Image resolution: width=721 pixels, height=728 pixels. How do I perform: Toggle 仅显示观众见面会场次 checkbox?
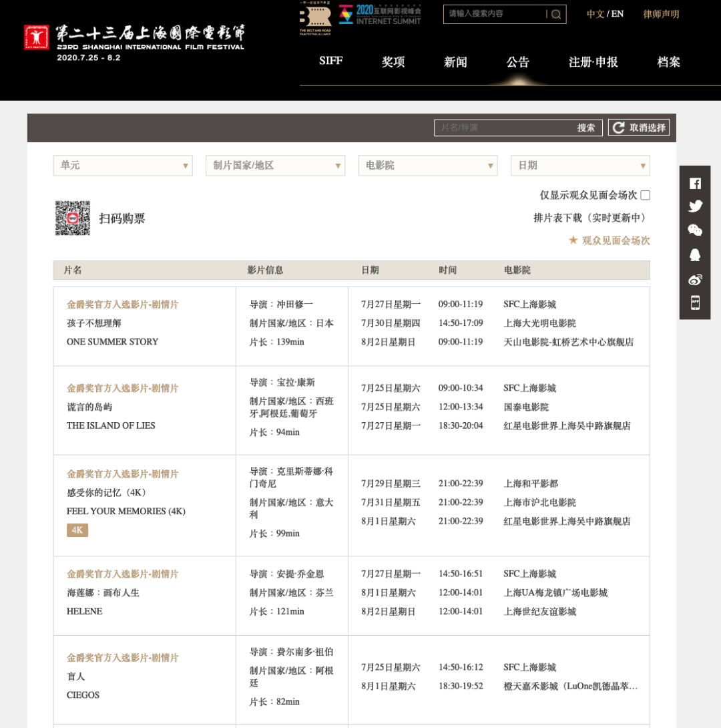pyautogui.click(x=646, y=195)
